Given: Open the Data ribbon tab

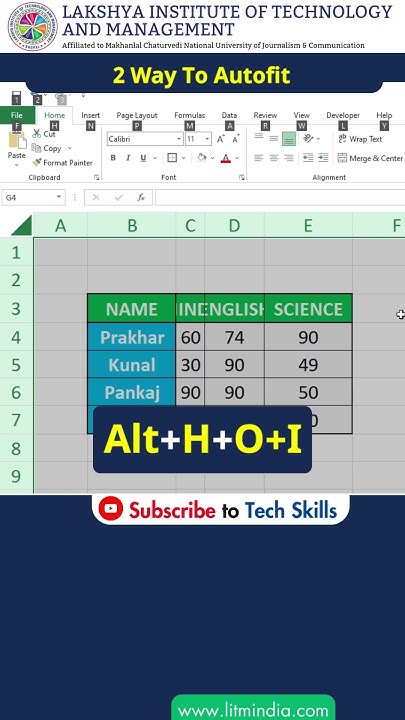Looking at the screenshot, I should pos(229,115).
